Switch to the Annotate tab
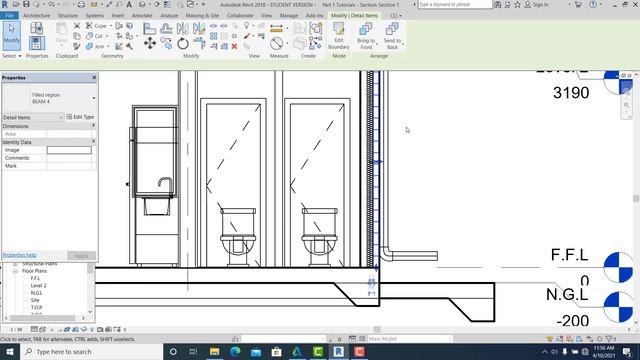 142,16
